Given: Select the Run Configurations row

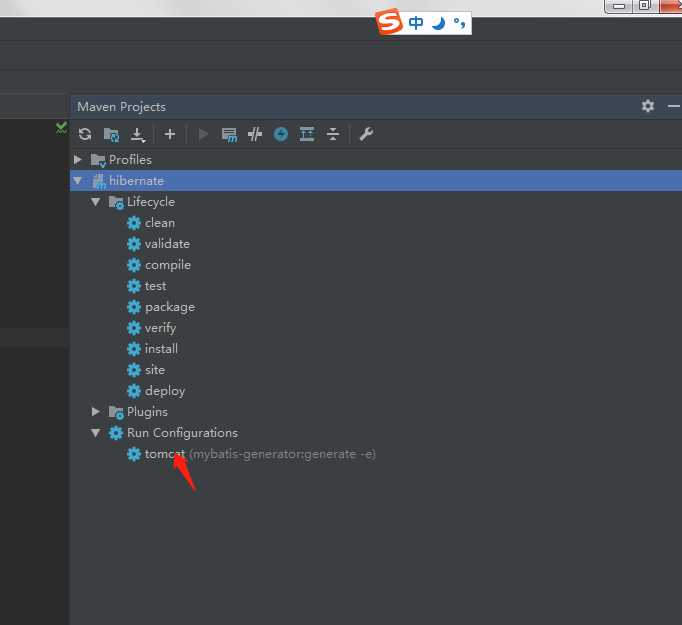Looking at the screenshot, I should [376, 433].
